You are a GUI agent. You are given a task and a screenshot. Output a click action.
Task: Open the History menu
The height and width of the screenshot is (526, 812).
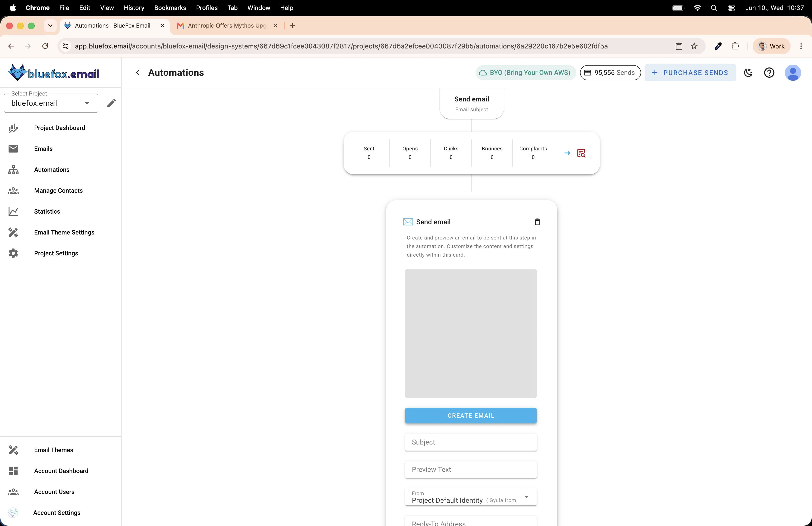click(x=134, y=8)
